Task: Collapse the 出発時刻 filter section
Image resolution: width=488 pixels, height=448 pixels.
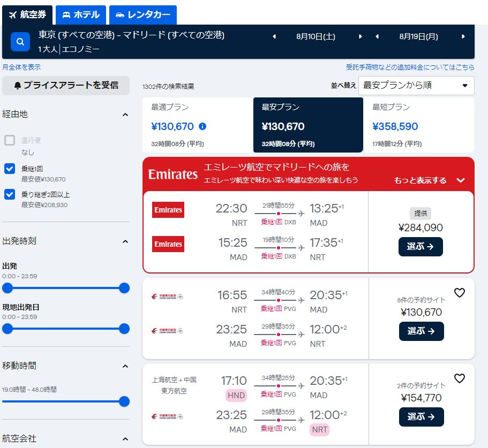Action: (x=125, y=241)
